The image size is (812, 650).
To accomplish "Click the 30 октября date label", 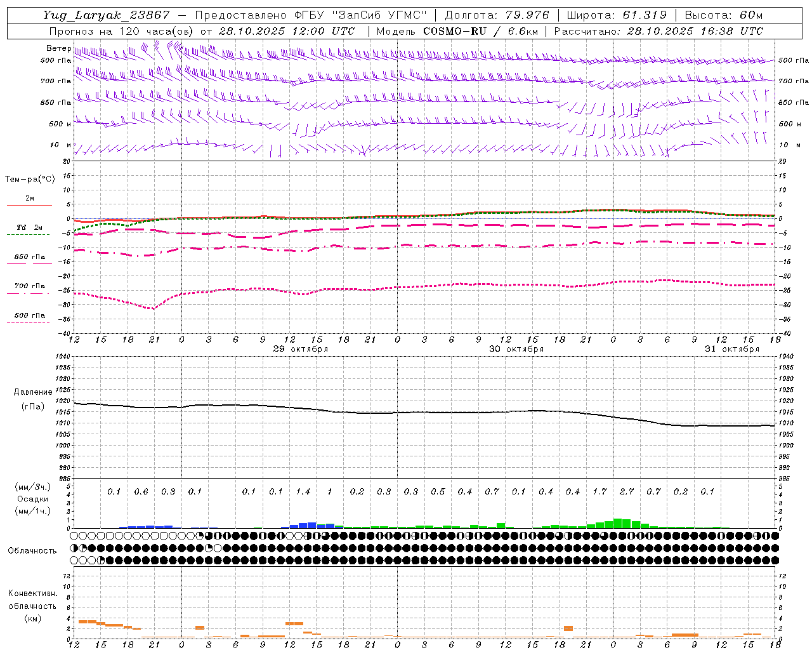I will click(x=516, y=349).
